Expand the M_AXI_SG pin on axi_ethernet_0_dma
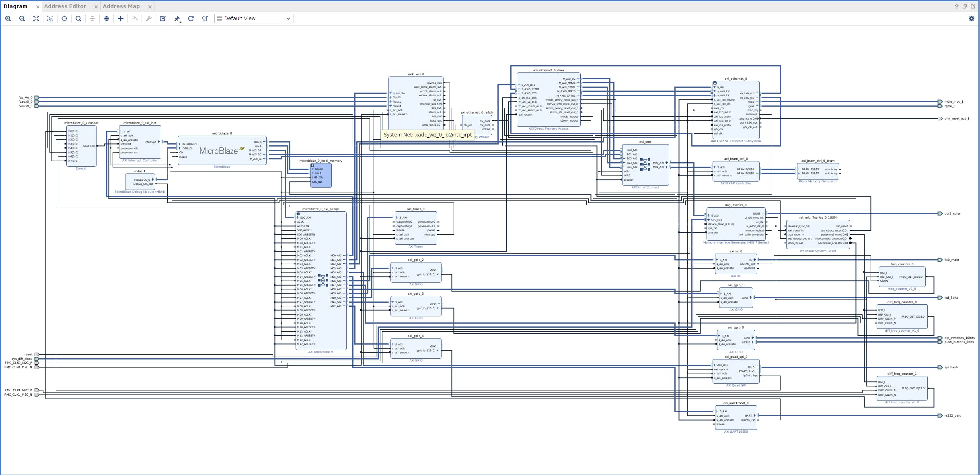Image resolution: width=980 pixels, height=475 pixels. point(578,78)
